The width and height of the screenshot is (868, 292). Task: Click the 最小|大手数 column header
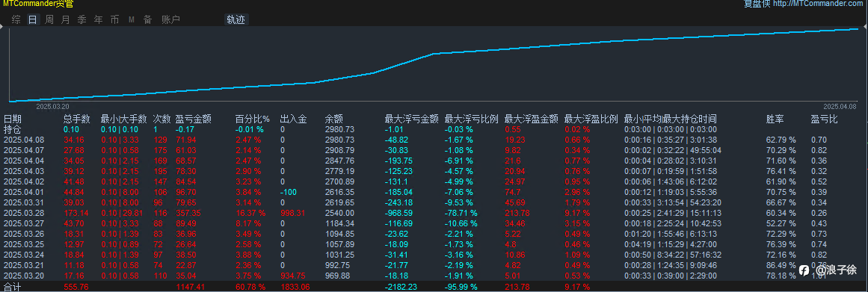coord(124,119)
